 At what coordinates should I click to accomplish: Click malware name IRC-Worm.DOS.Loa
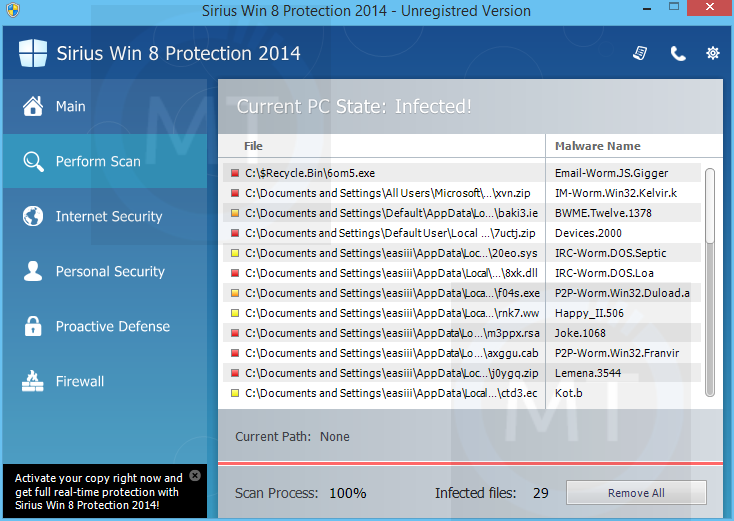604,273
